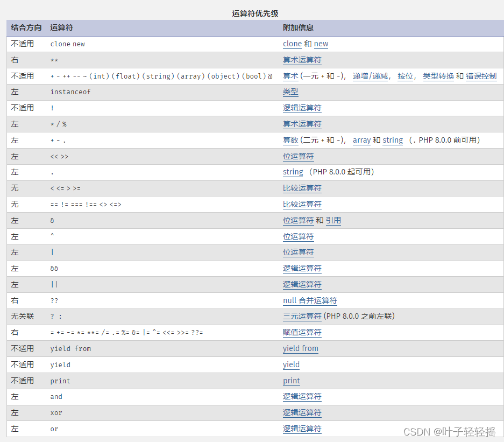Select the && operator cell
Screen dimensions: 504x442
(x=54, y=268)
